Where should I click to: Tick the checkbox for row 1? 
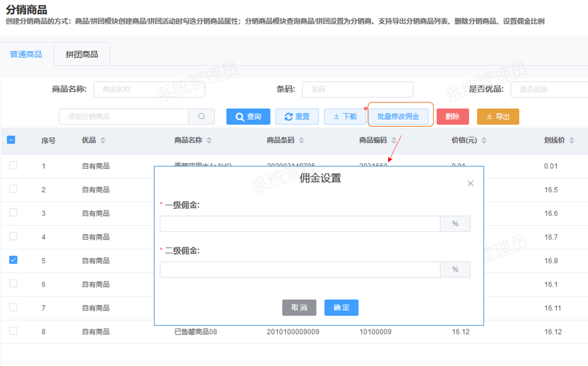click(13, 165)
